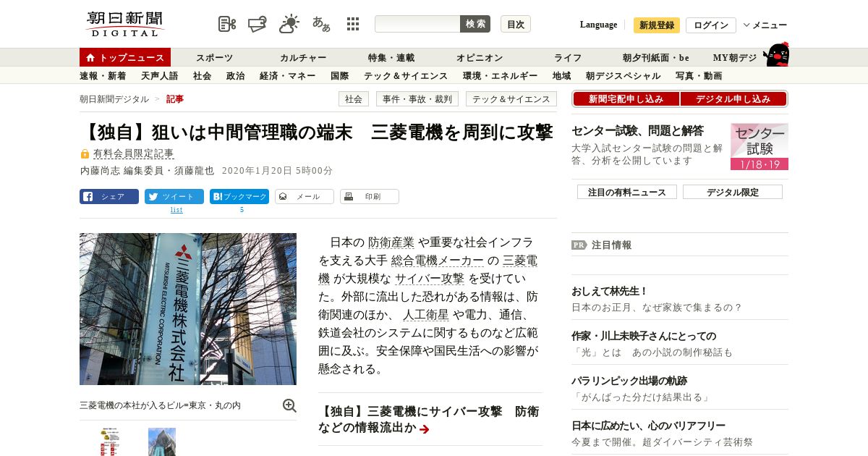Open 速報・新着 submenu item

click(103, 75)
